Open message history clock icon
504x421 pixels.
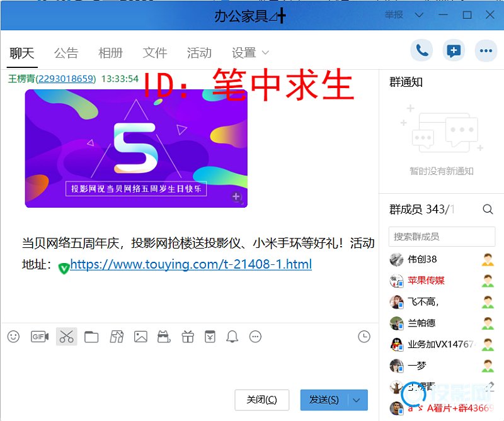pyautogui.click(x=364, y=337)
